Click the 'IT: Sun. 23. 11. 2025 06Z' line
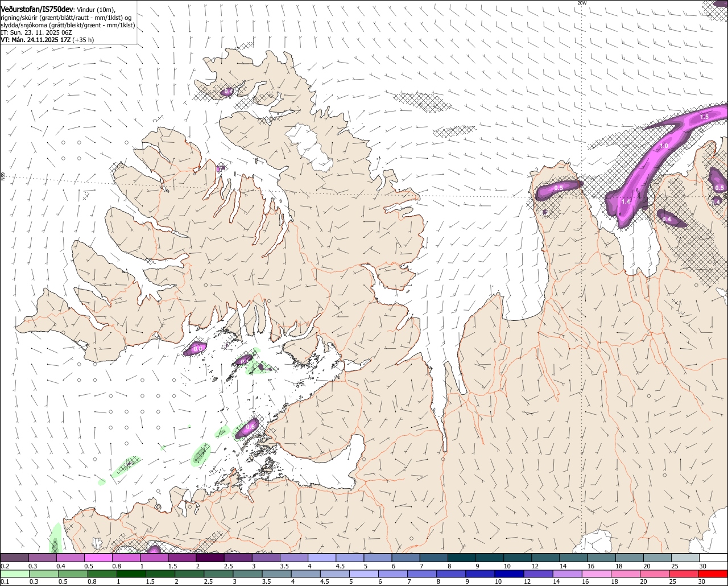 pyautogui.click(x=36, y=32)
